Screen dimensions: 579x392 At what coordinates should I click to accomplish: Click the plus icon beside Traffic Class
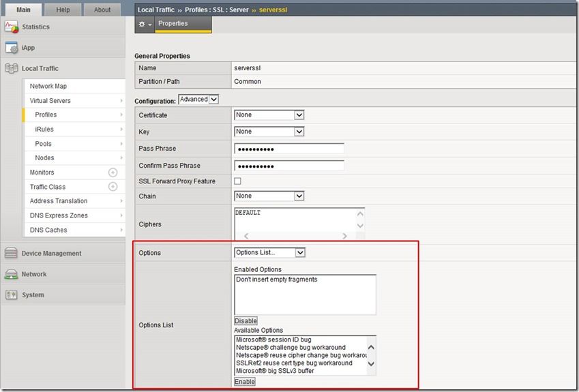[x=113, y=187]
